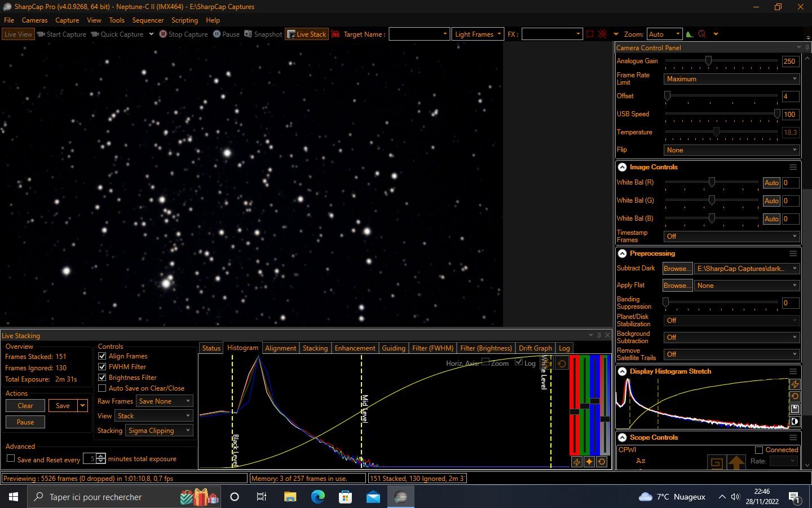The width and height of the screenshot is (812, 508).
Task: Open the Sequencer menu
Action: [x=148, y=20]
